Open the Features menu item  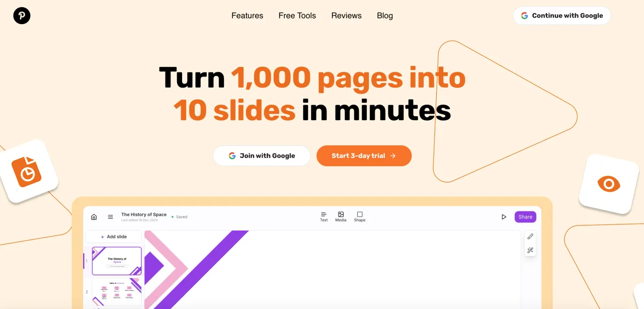tap(247, 16)
